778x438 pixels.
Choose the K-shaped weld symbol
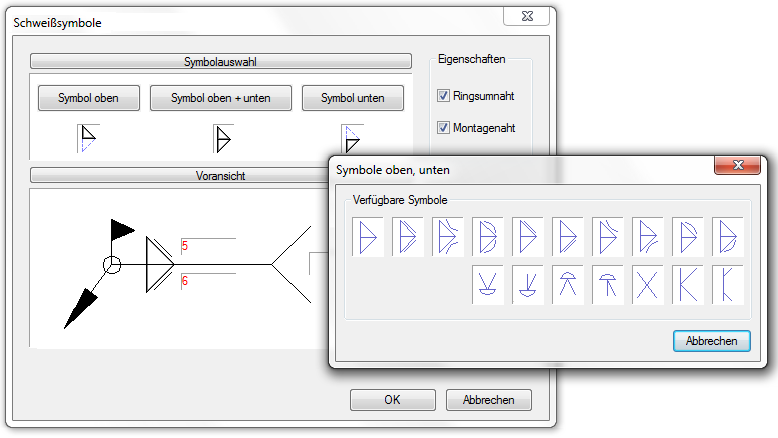(687, 285)
